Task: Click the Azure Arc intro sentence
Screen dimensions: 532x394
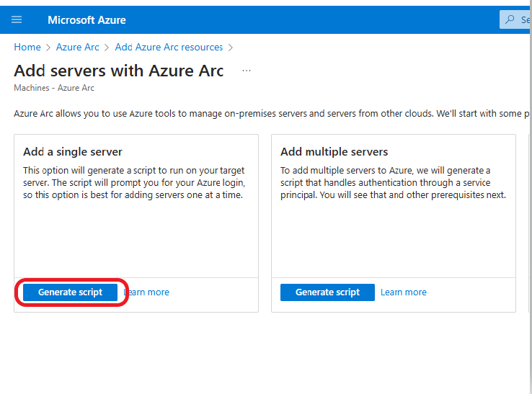Action: click(x=272, y=114)
